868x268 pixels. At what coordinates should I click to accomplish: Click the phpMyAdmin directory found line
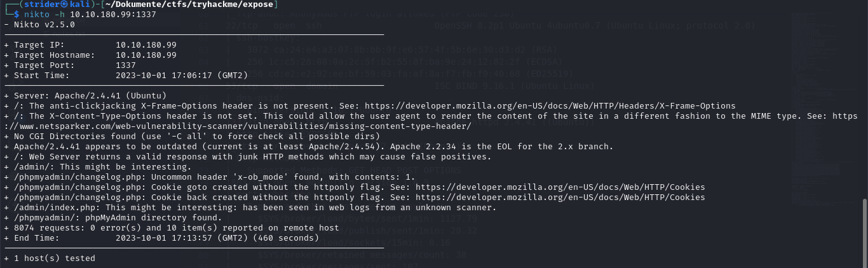click(104, 218)
